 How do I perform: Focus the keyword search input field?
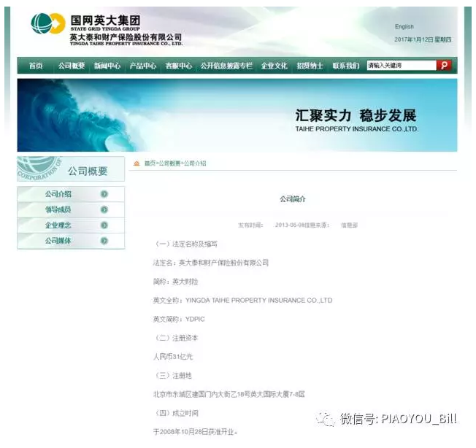(402, 65)
